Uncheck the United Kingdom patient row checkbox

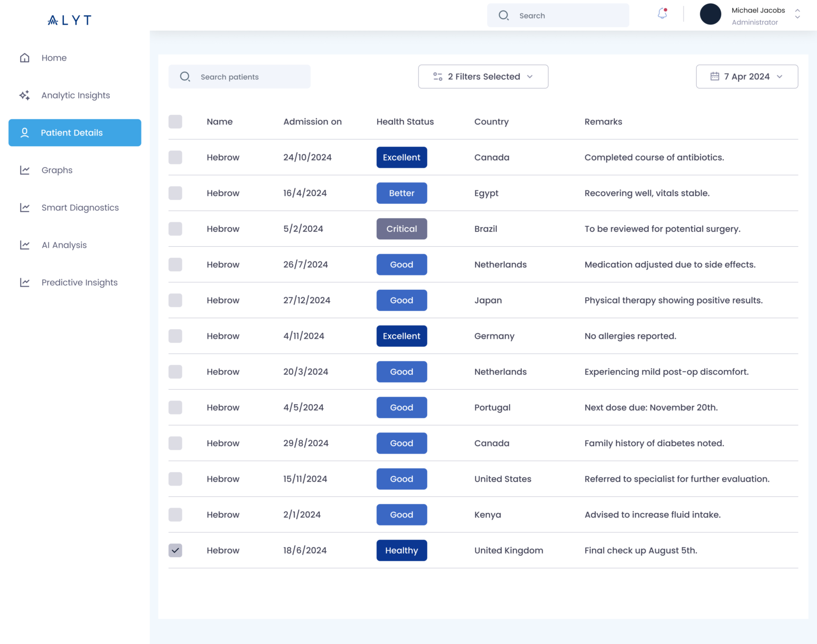[x=176, y=550]
